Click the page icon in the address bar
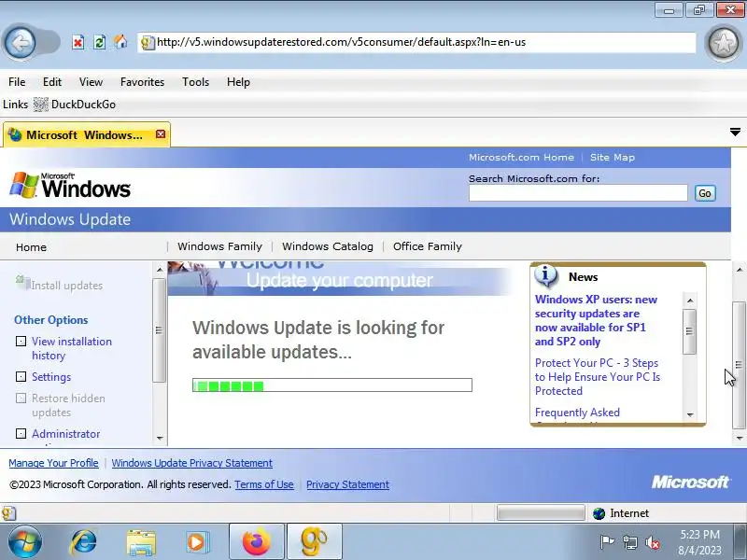747x560 pixels. (x=148, y=43)
